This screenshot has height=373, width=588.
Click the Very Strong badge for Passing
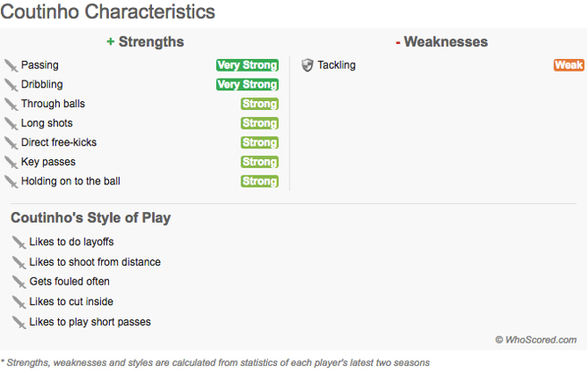(x=248, y=65)
